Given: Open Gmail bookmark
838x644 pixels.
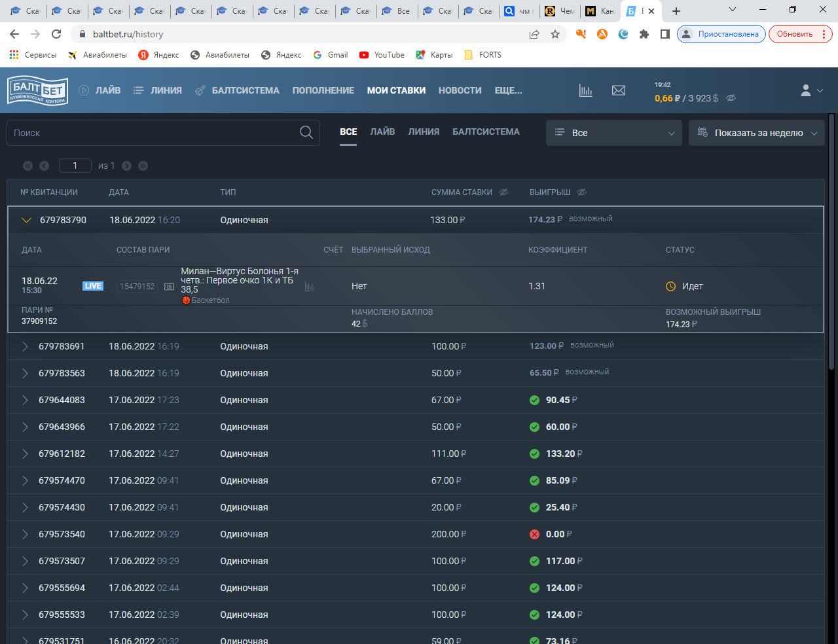Looking at the screenshot, I should click(331, 55).
